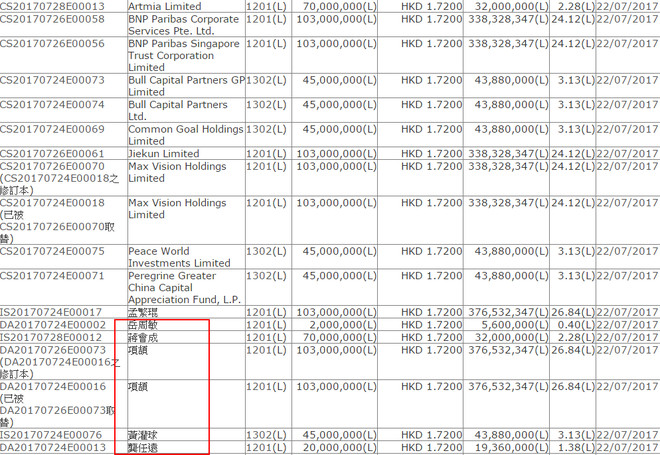Click serial number CS20170724E00069

coord(52,129)
